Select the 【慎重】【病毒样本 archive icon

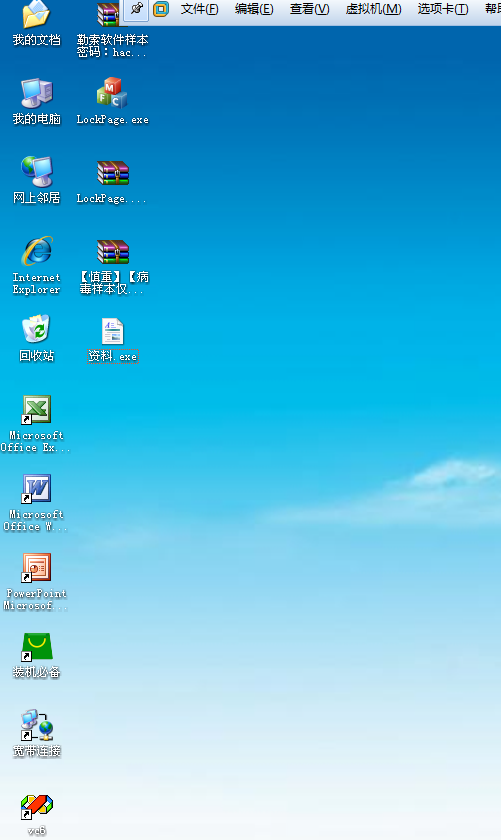113,252
